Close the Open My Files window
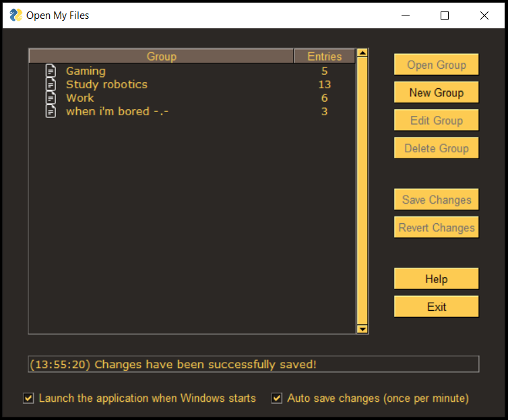 484,16
